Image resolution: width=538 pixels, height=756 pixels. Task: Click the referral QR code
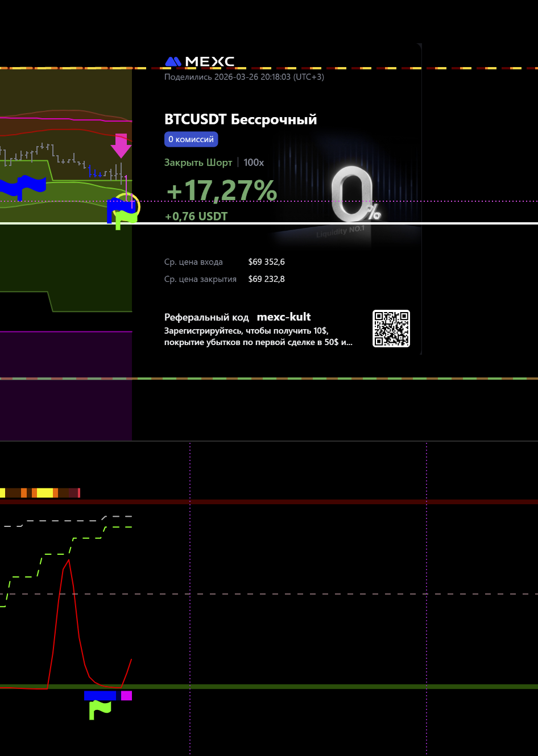click(x=391, y=329)
